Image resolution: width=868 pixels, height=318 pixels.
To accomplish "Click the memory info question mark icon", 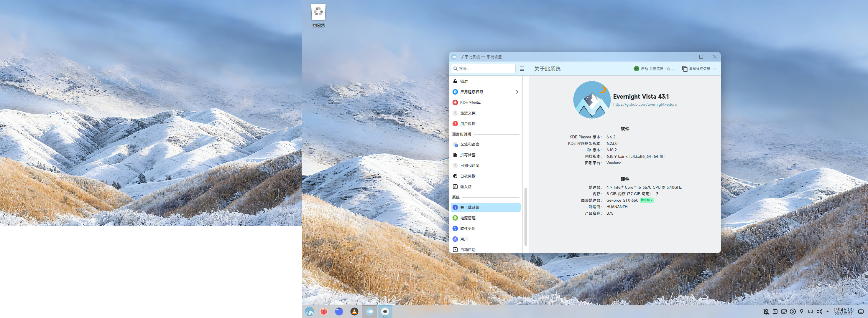I will (x=657, y=194).
